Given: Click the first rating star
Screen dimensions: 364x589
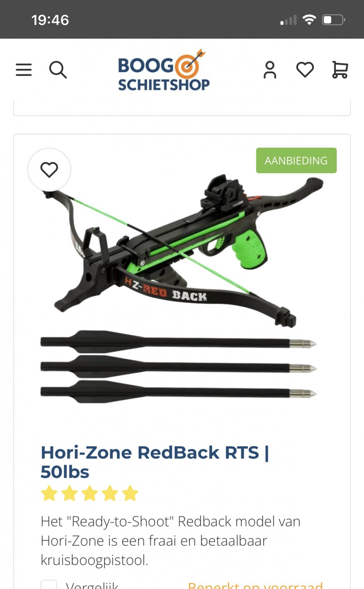Looking at the screenshot, I should (49, 494).
